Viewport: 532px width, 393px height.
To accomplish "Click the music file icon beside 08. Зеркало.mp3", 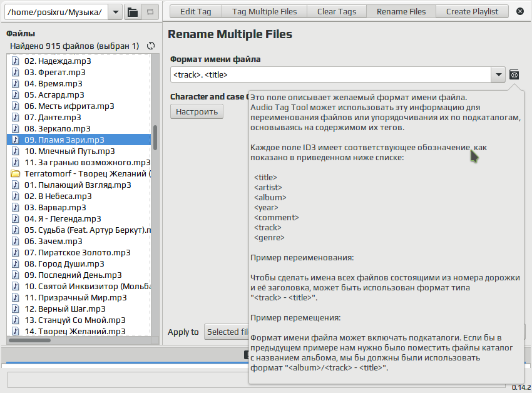I will point(15,129).
